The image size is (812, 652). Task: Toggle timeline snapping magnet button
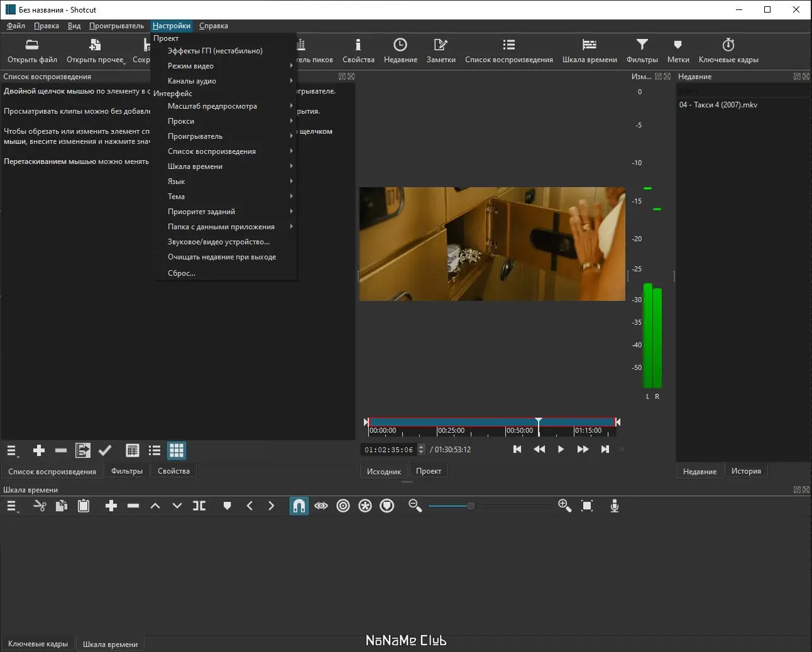(x=299, y=506)
